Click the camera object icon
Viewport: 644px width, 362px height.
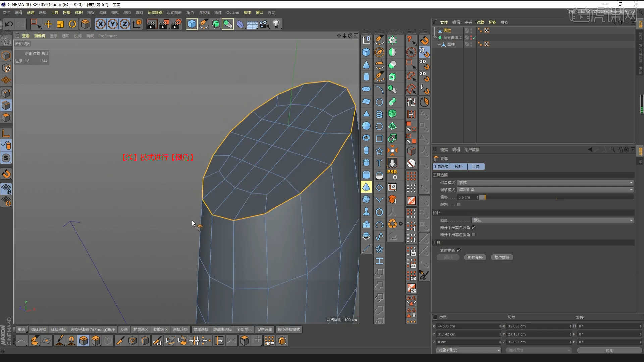tap(264, 24)
